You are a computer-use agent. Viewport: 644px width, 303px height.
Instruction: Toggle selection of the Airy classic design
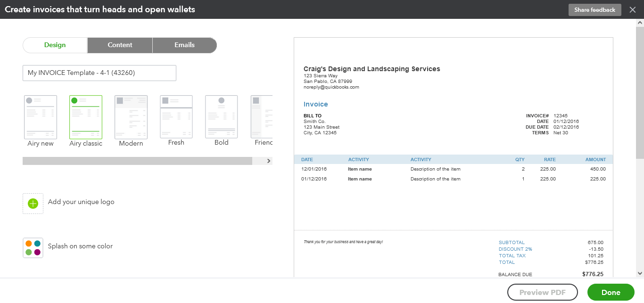click(x=85, y=117)
